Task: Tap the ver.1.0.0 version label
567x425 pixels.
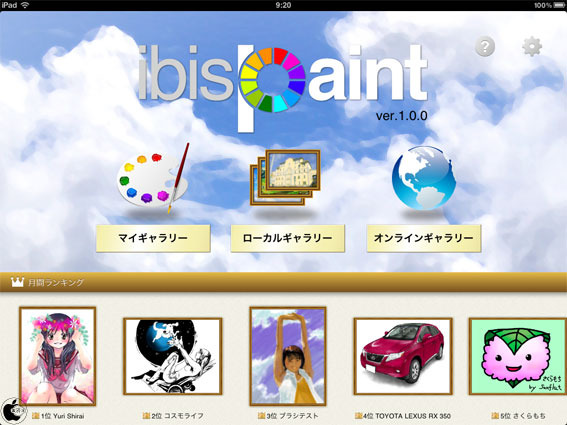Action: [401, 116]
